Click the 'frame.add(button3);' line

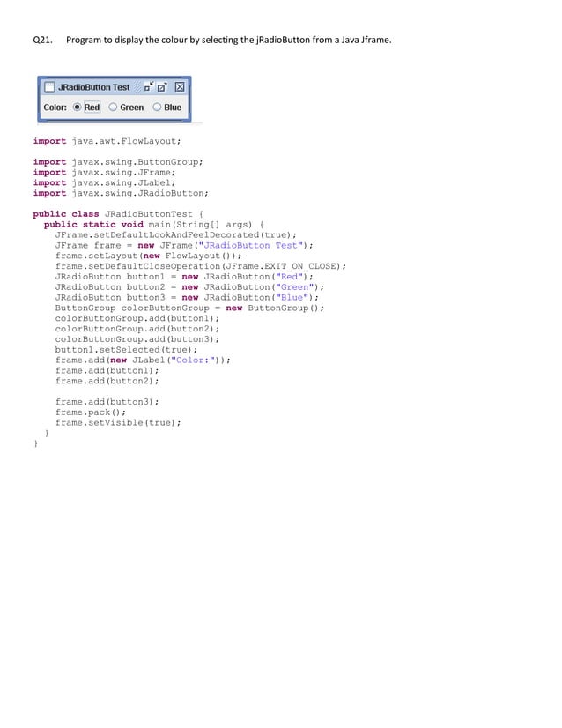tap(107, 402)
